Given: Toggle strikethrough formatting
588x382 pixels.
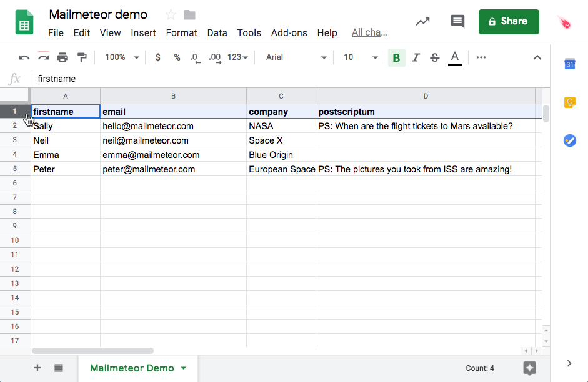Looking at the screenshot, I should (x=435, y=57).
